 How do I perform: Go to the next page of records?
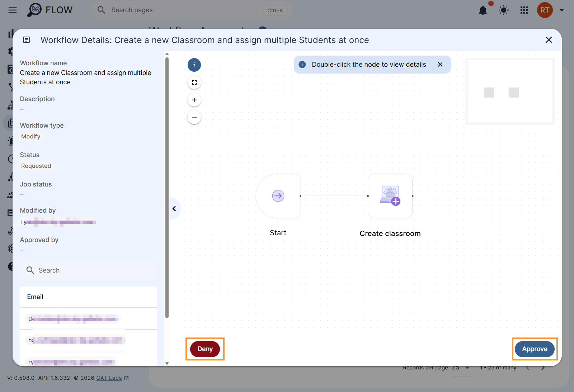[x=543, y=368]
